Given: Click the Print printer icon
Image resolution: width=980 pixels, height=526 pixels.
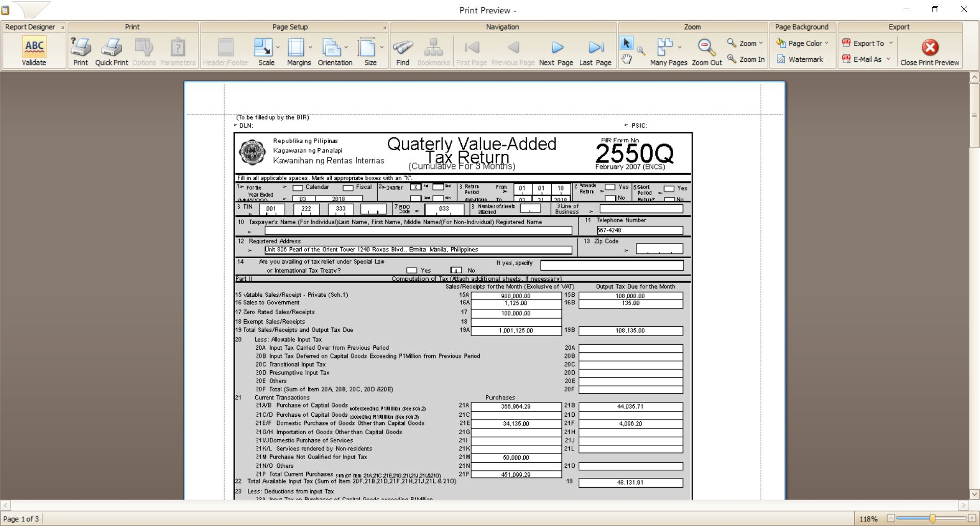Looking at the screenshot, I should 81,47.
